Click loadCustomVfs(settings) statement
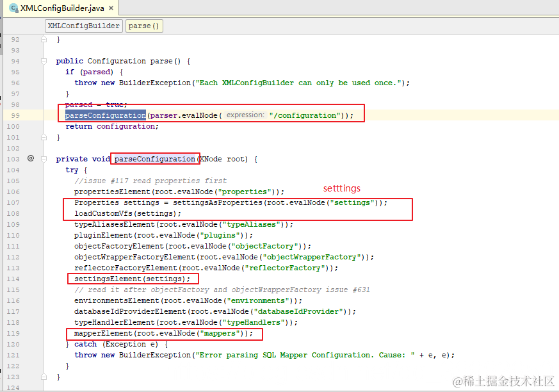 click(127, 213)
